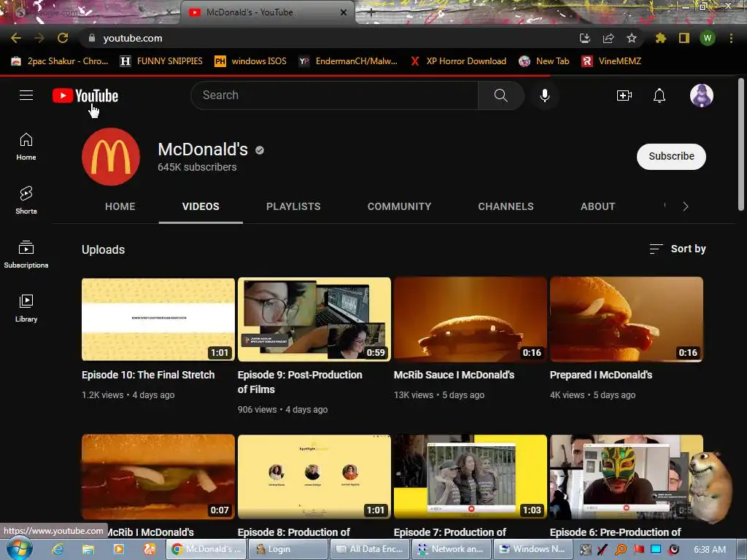This screenshot has height=560, width=747.
Task: Toggle the browser side panel icon
Action: click(684, 38)
